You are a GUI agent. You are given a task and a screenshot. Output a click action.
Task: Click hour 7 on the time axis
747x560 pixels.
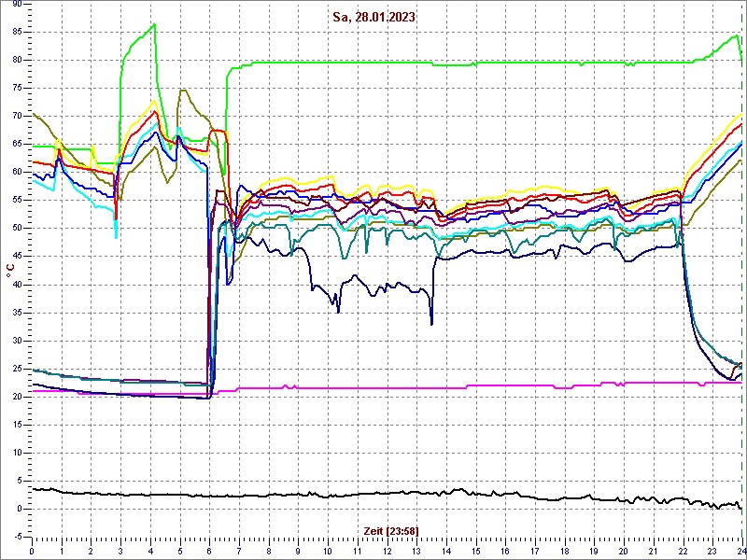[x=239, y=549]
